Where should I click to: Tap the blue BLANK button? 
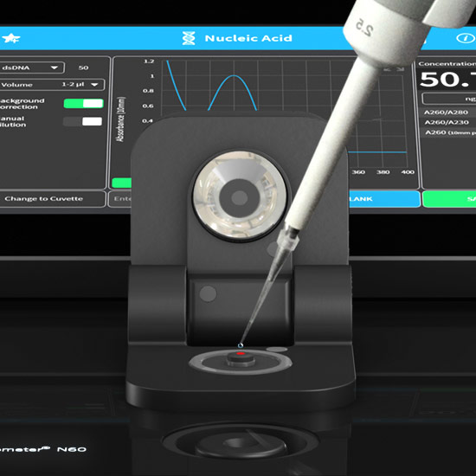[384, 199]
